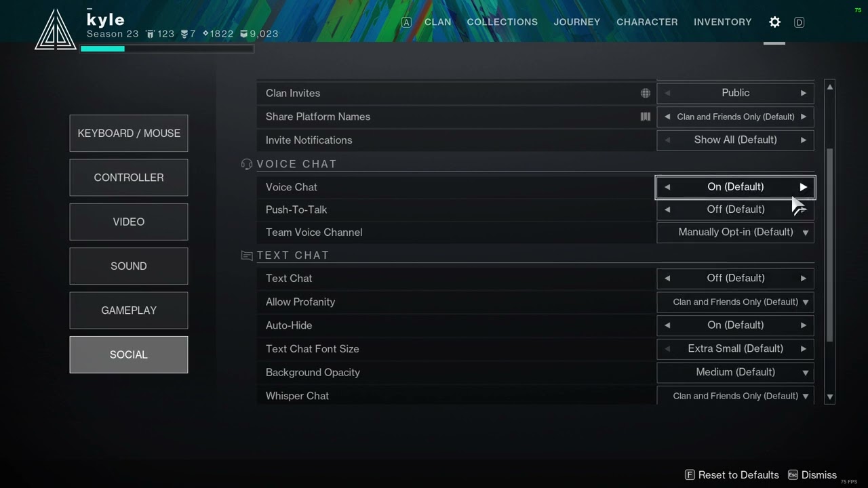Click right arrow on Clan Invites setting
The height and width of the screenshot is (488, 868).
803,93
